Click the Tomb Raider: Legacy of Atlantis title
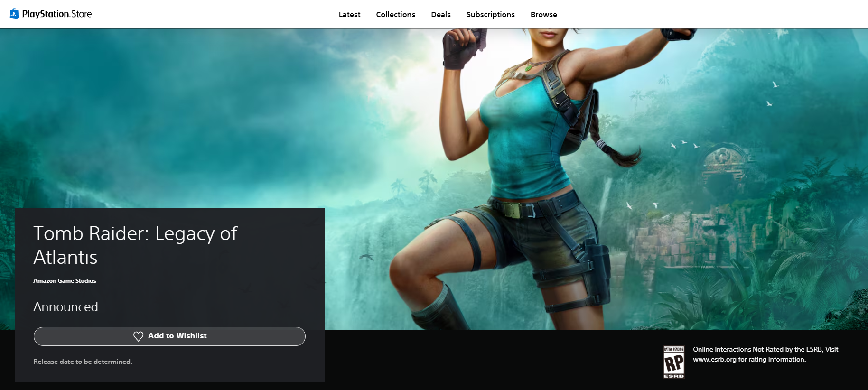868x390 pixels. (x=135, y=245)
